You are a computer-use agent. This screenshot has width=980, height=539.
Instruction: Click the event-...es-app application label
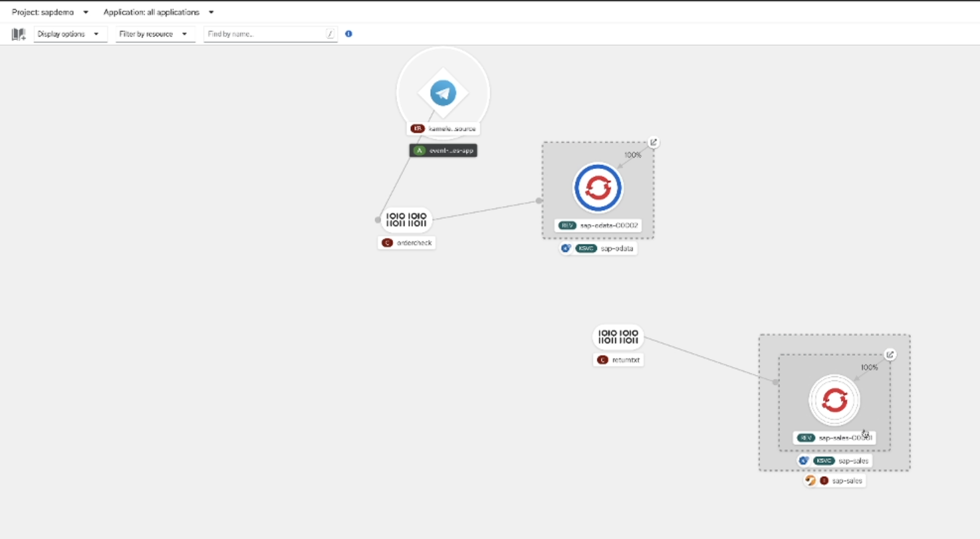(x=443, y=150)
